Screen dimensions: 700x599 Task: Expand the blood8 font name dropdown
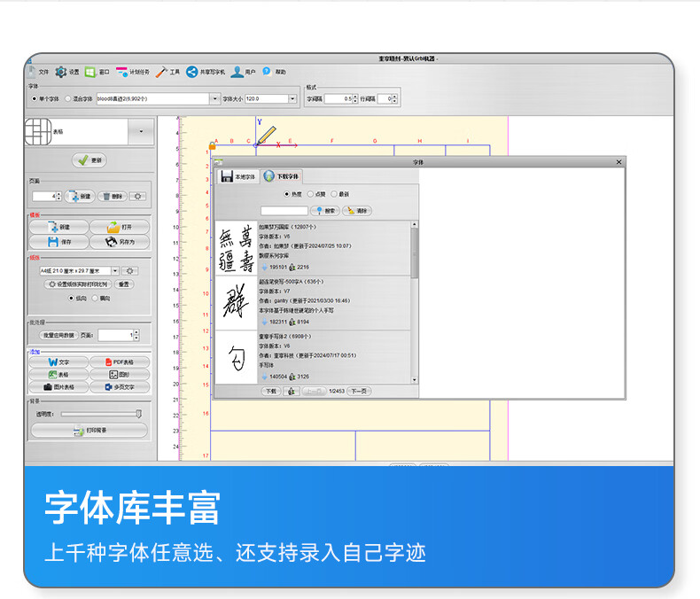pyautogui.click(x=215, y=98)
